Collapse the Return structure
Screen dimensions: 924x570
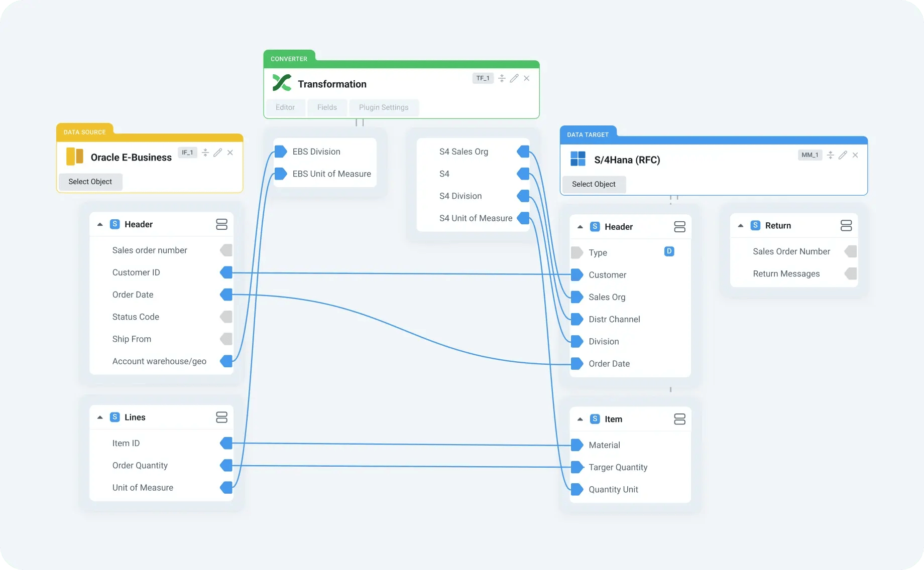(x=740, y=226)
